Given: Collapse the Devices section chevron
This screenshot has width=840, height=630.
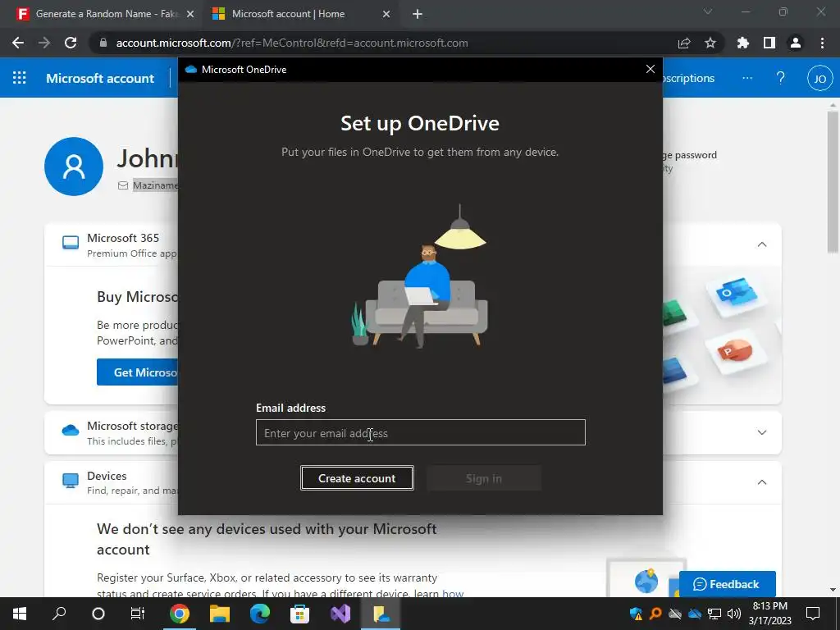Looking at the screenshot, I should (762, 482).
